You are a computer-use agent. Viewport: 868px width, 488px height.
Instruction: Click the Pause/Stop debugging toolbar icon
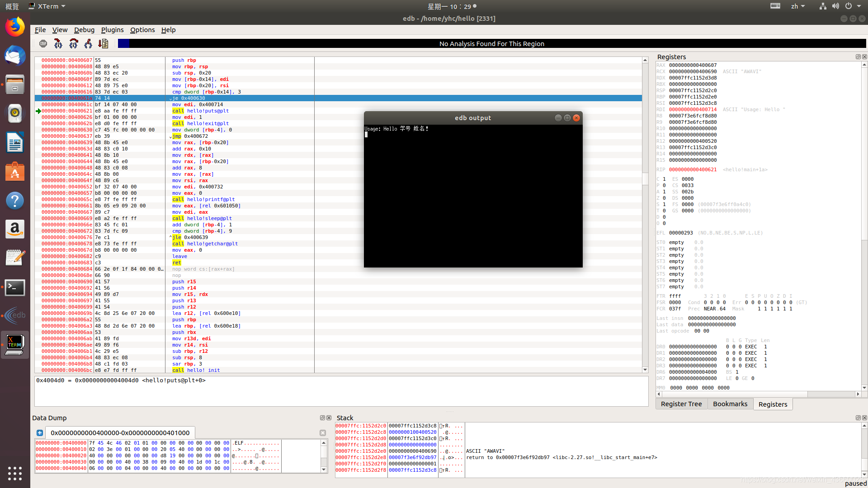click(43, 44)
